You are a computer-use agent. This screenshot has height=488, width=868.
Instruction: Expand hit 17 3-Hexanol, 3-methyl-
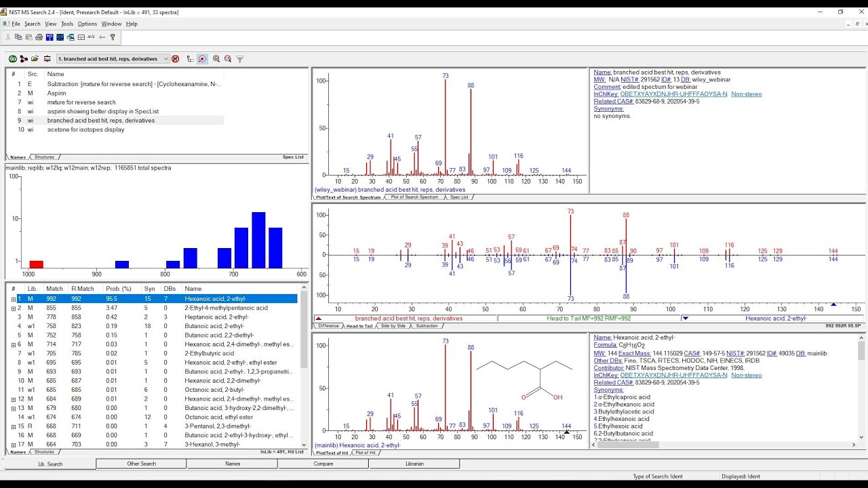14,445
